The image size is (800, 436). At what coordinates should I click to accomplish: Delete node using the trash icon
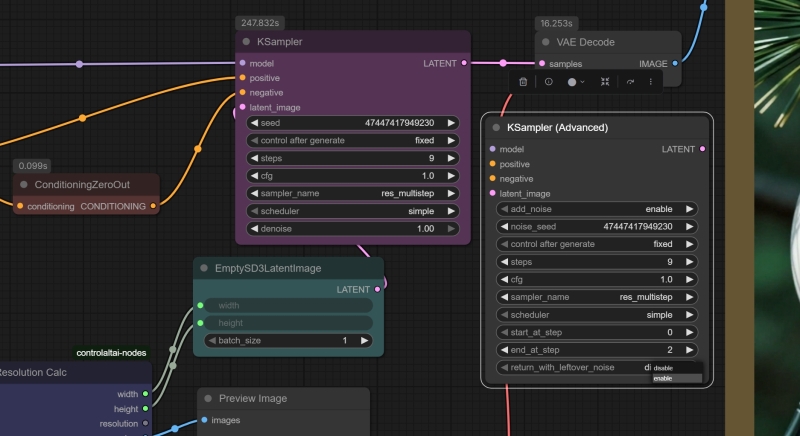(x=523, y=82)
